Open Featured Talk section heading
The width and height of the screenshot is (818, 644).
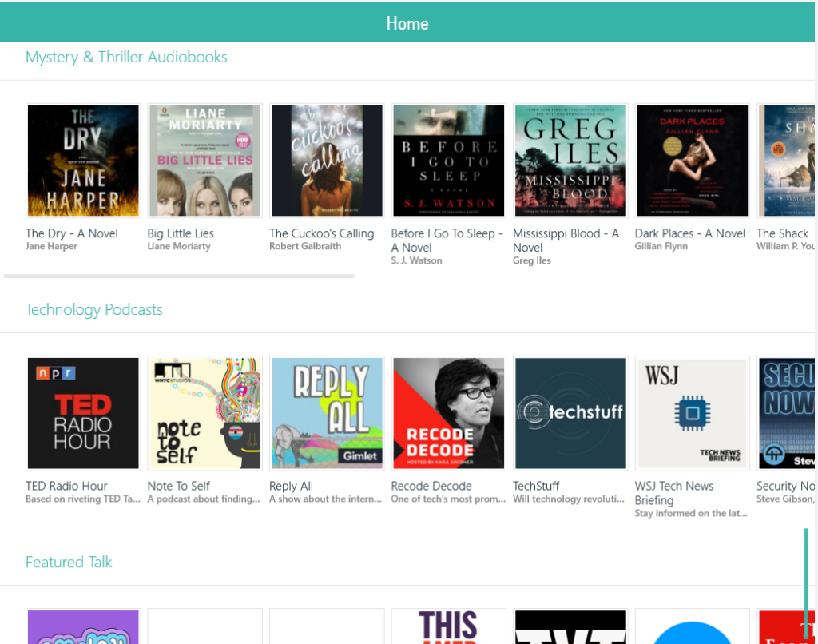[x=69, y=562]
